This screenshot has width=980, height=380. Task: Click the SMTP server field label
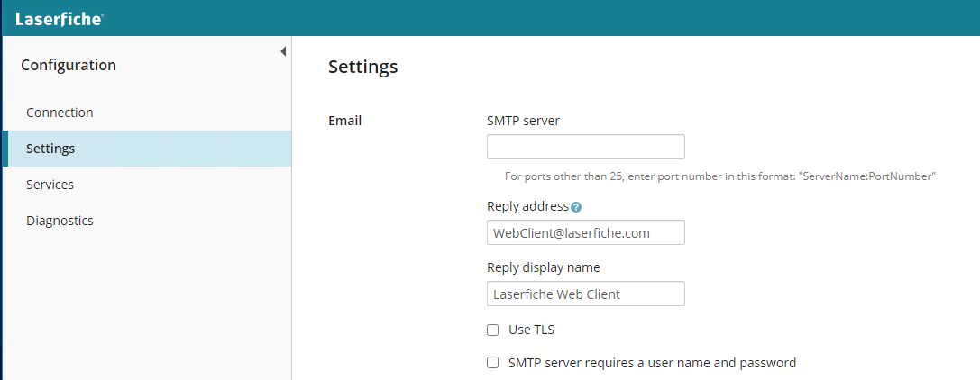point(523,121)
